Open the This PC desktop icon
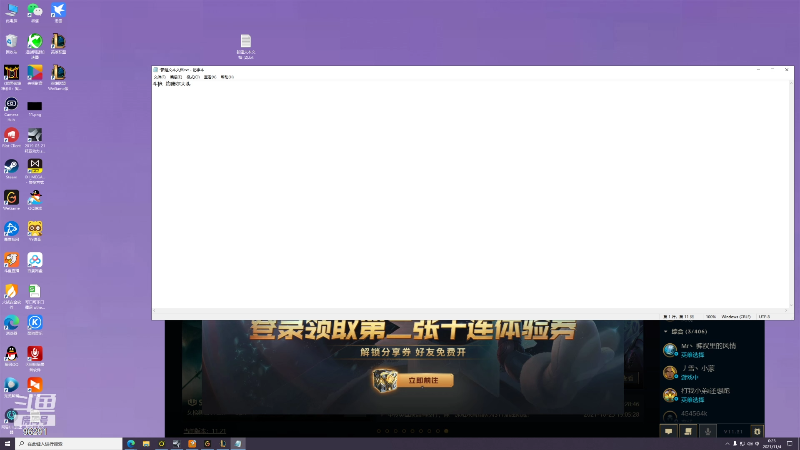 [11, 12]
